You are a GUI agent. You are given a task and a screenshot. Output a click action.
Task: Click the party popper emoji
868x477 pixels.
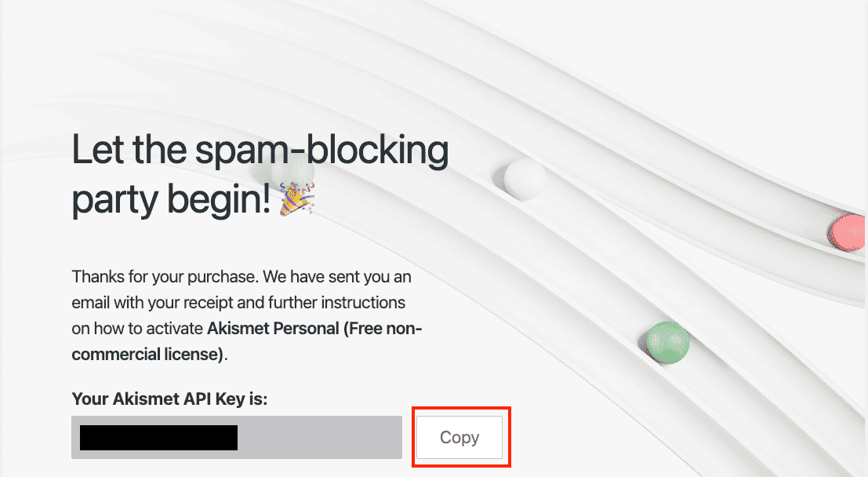point(296,200)
